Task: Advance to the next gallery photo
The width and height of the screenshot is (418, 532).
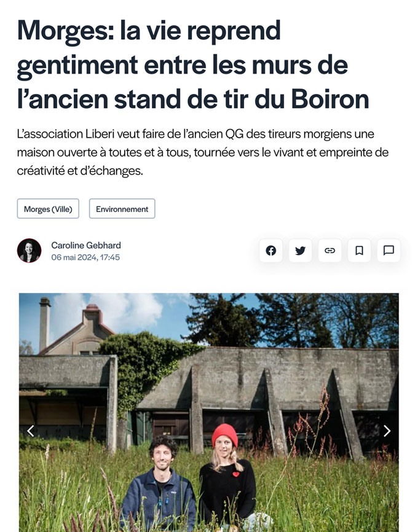Action: tap(387, 431)
